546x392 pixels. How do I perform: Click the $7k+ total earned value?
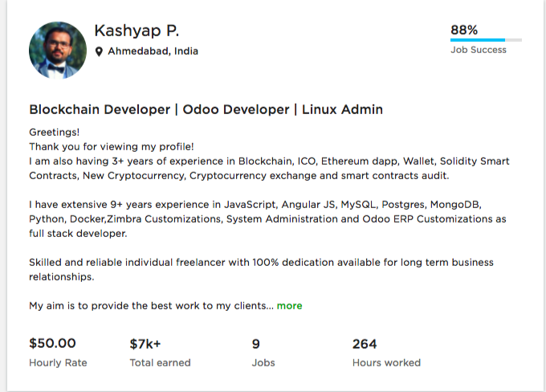(x=145, y=344)
